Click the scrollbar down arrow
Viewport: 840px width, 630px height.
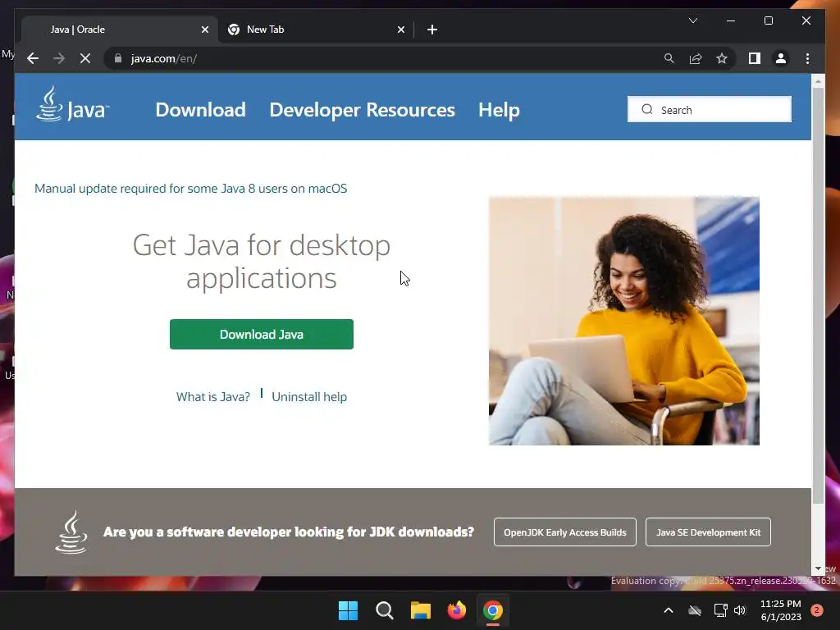818,568
